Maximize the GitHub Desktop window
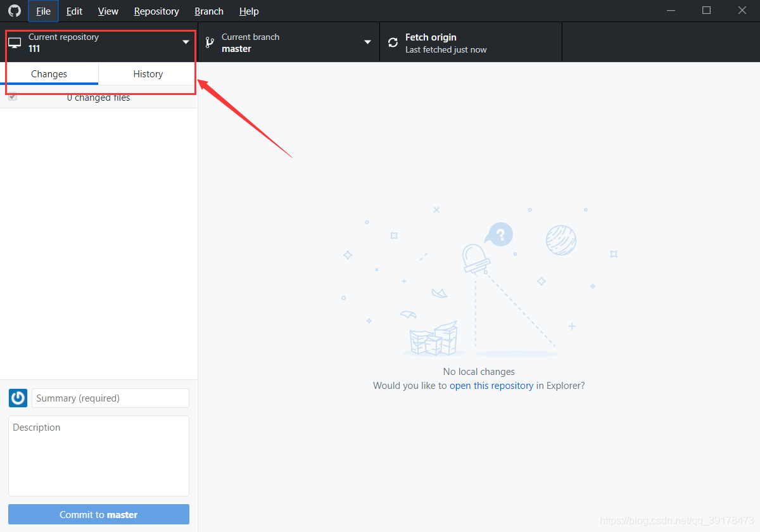The height and width of the screenshot is (532, 760). click(706, 11)
